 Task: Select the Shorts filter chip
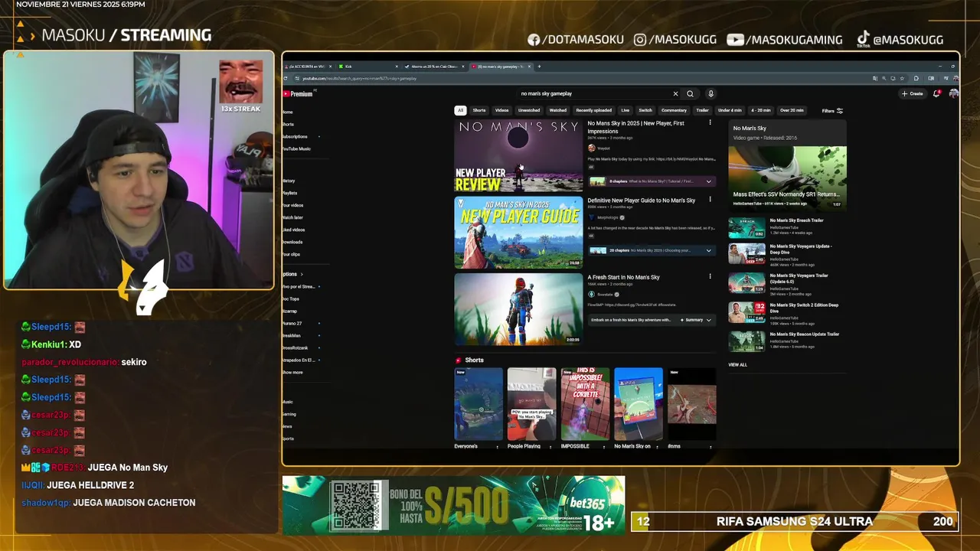point(479,110)
